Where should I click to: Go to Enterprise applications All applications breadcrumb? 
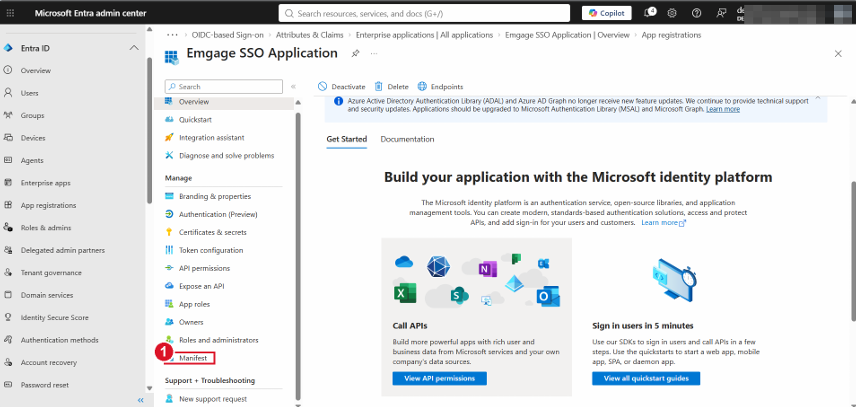424,34
